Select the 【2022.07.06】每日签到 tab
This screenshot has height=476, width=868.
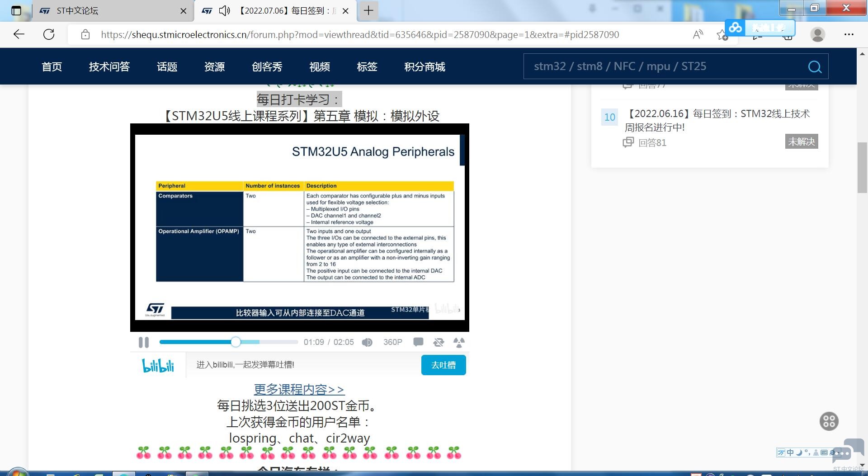(276, 10)
